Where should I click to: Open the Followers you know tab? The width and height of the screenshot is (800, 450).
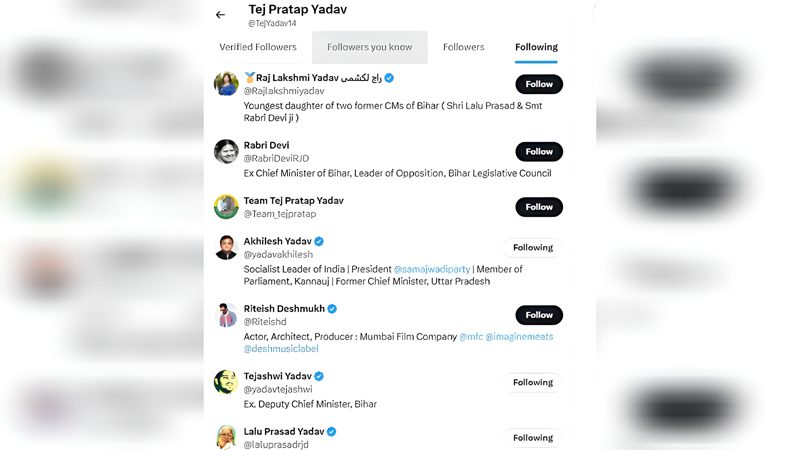(x=369, y=47)
